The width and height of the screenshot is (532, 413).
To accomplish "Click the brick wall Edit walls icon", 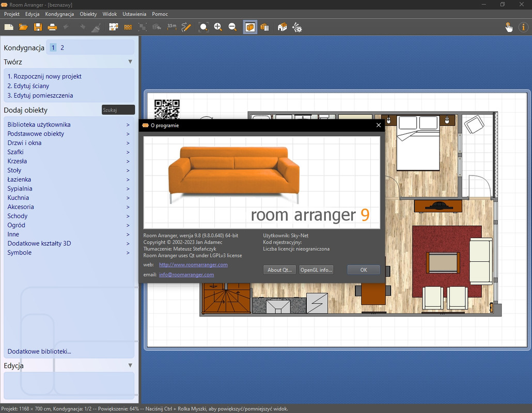I will click(128, 27).
